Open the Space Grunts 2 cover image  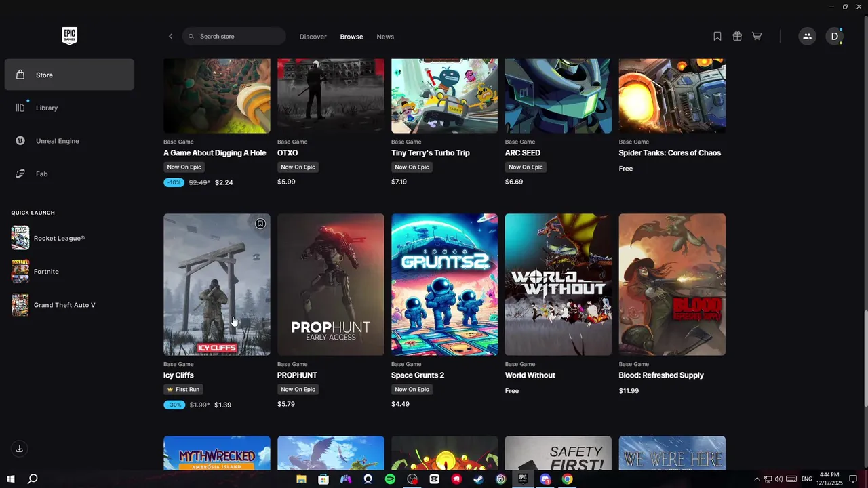coord(444,285)
